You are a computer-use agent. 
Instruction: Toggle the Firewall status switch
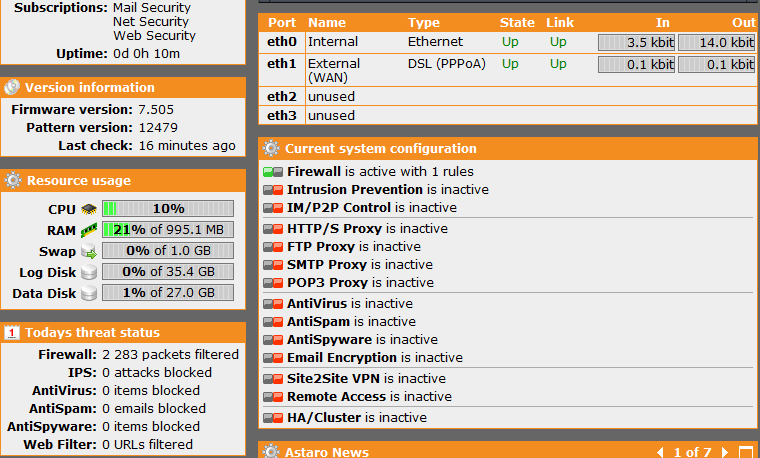click(x=273, y=172)
